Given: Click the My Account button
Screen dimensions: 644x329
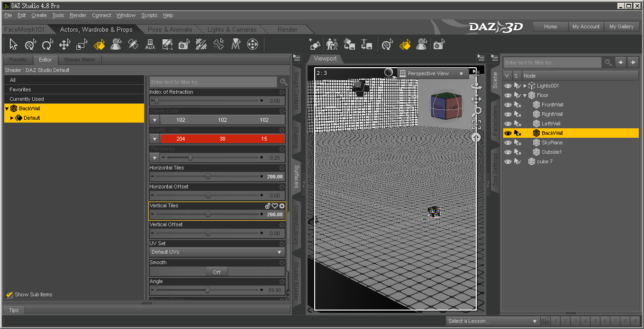Looking at the screenshot, I should pos(586,27).
